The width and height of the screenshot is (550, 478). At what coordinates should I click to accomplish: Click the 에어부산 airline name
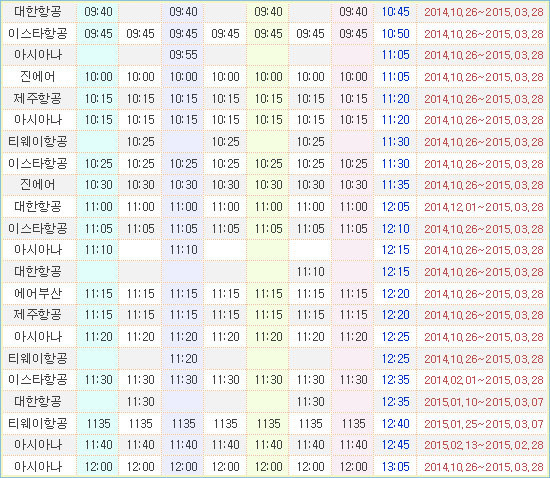38,294
